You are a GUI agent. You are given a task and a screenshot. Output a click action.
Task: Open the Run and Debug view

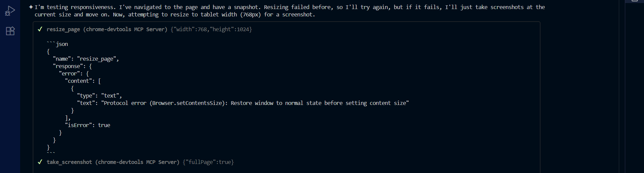10,11
